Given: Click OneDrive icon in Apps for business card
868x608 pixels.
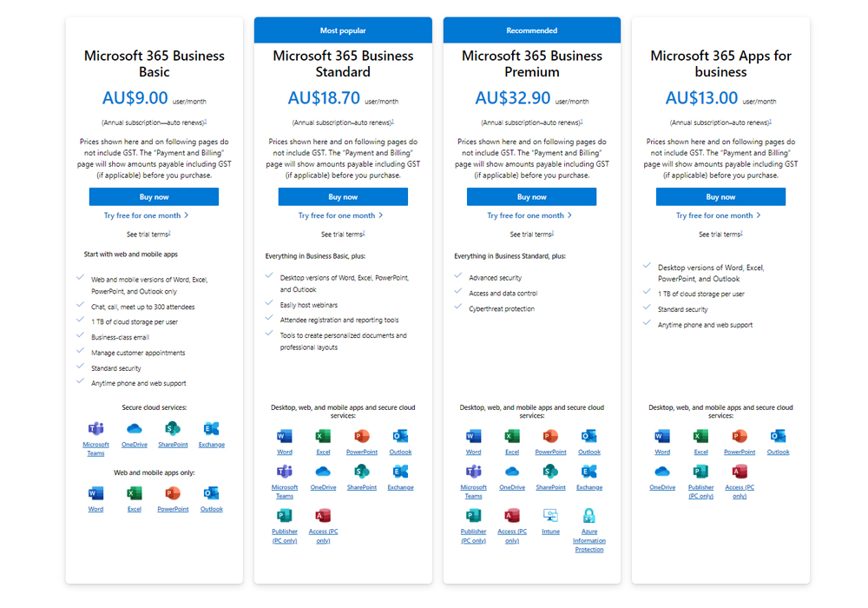Looking at the screenshot, I should click(662, 472).
